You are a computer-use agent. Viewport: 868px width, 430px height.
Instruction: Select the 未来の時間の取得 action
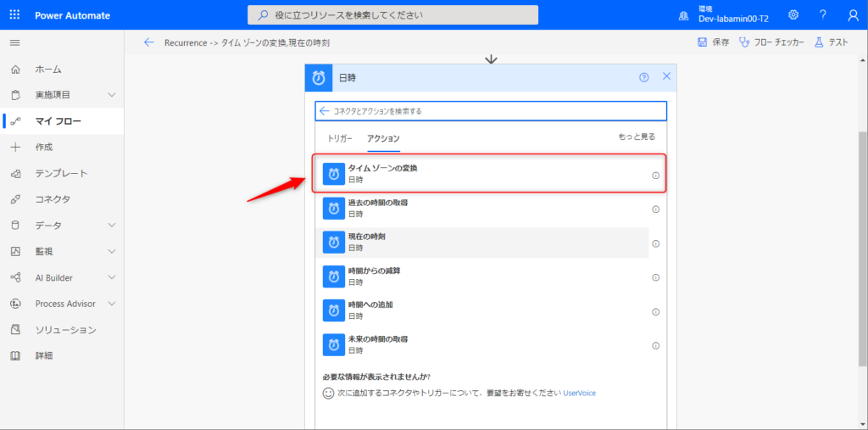tap(482, 345)
